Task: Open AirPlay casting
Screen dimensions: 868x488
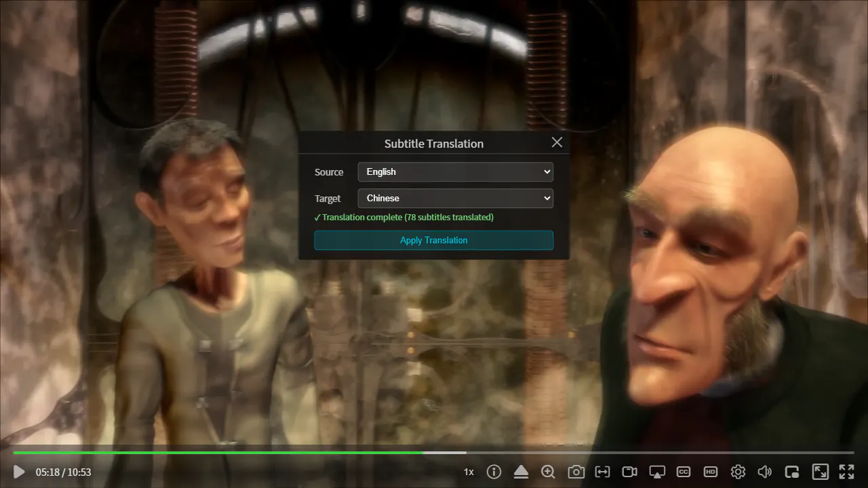Action: pos(656,472)
